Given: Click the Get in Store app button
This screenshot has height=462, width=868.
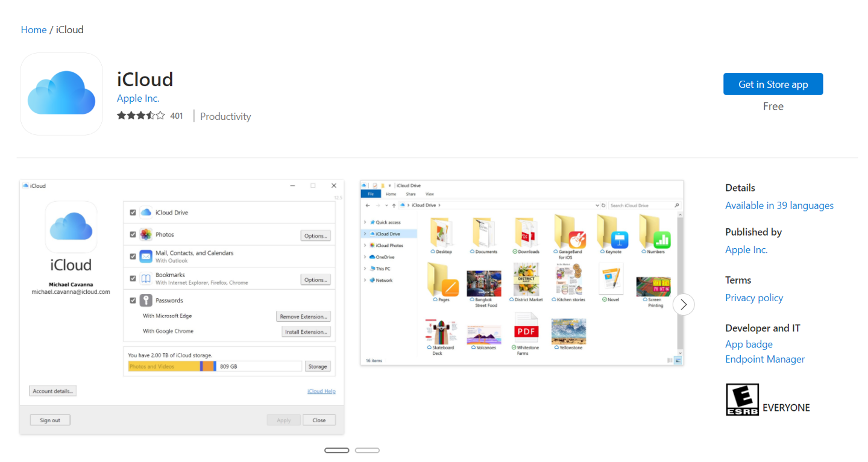Looking at the screenshot, I should click(x=773, y=84).
